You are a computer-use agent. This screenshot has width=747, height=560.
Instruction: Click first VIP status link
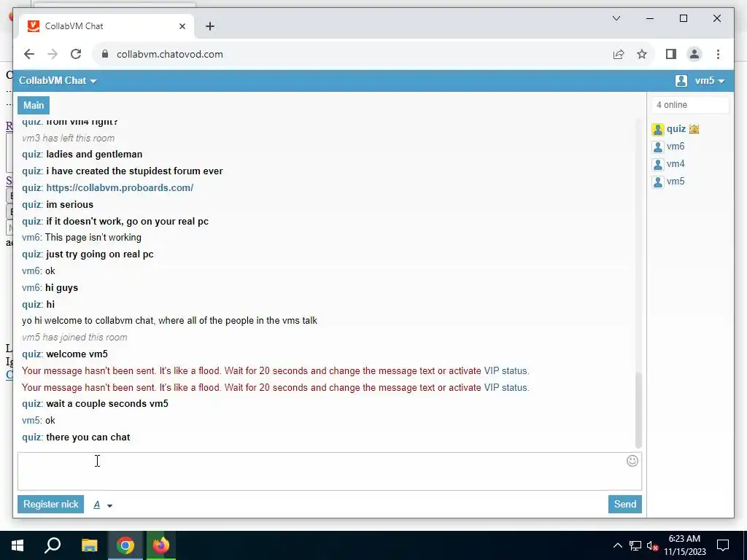(x=506, y=371)
